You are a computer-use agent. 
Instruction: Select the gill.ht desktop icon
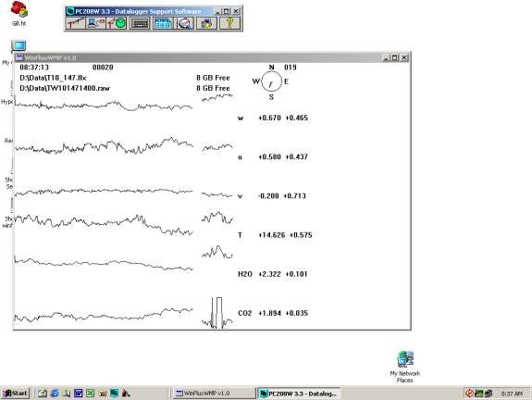pos(19,14)
